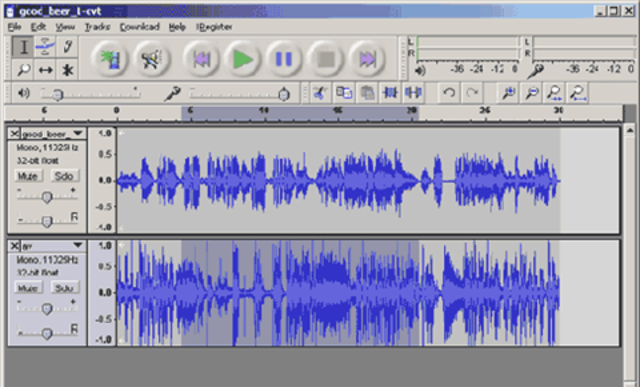
Task: Open the !Register menu
Action: pyautogui.click(x=214, y=27)
